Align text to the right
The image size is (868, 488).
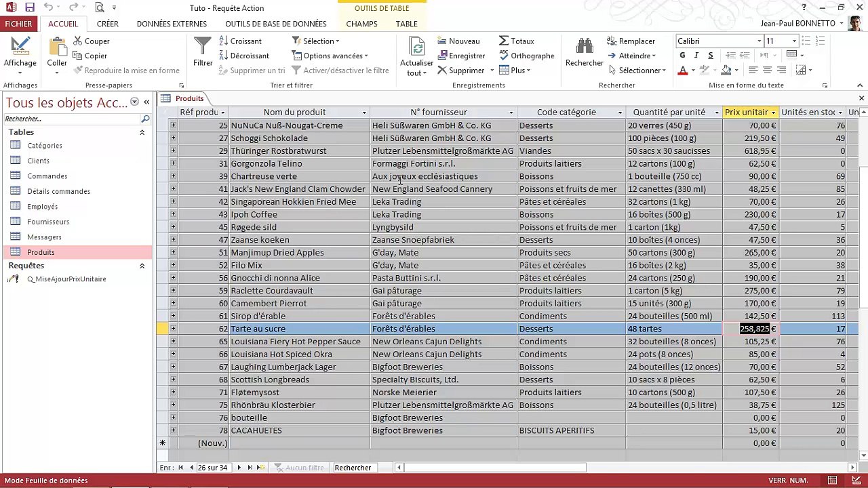pos(781,70)
